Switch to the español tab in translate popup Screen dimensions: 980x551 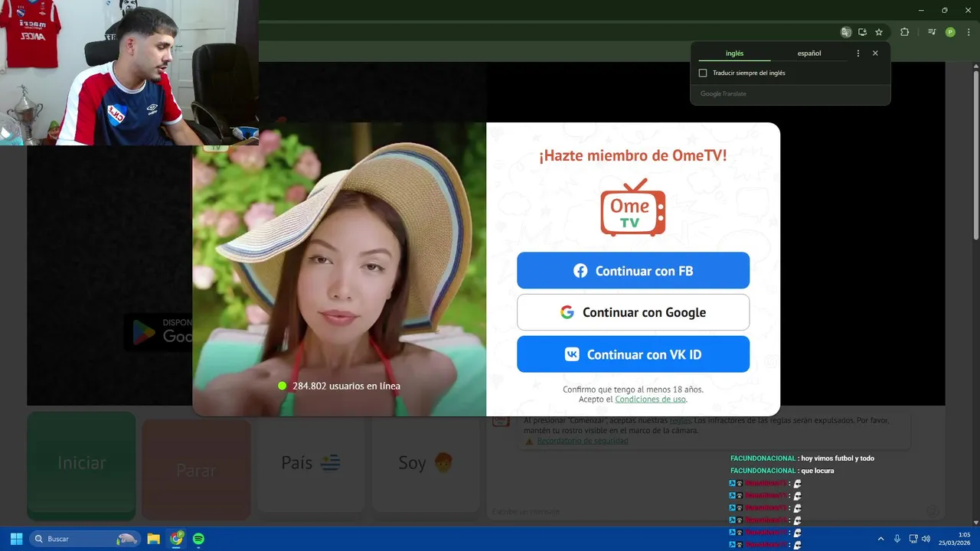pos(808,54)
